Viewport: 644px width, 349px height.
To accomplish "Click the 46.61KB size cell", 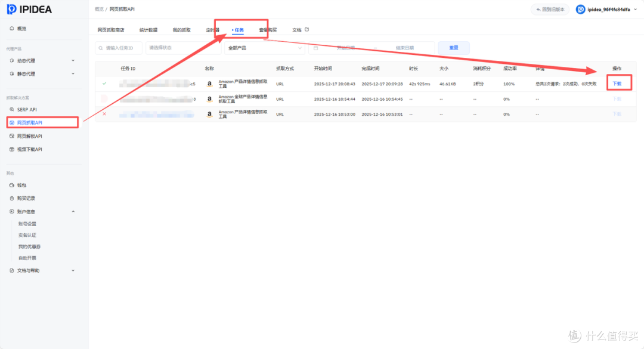I will click(x=448, y=84).
